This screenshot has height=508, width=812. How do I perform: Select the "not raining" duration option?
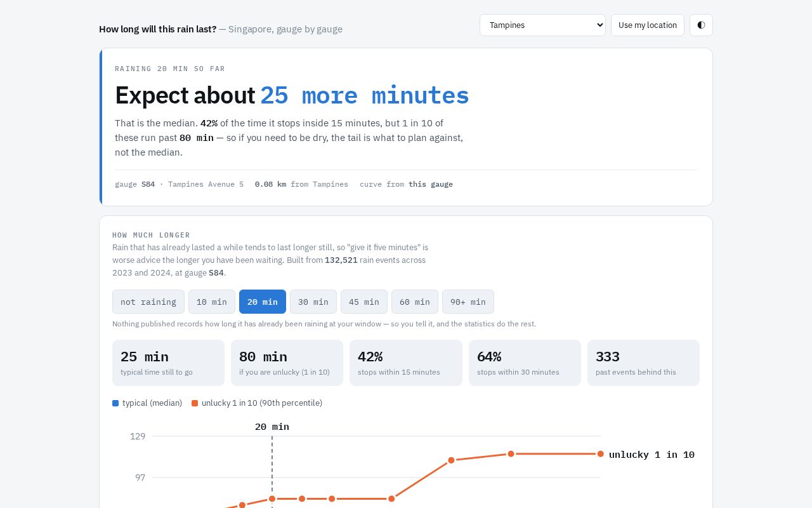pyautogui.click(x=148, y=302)
